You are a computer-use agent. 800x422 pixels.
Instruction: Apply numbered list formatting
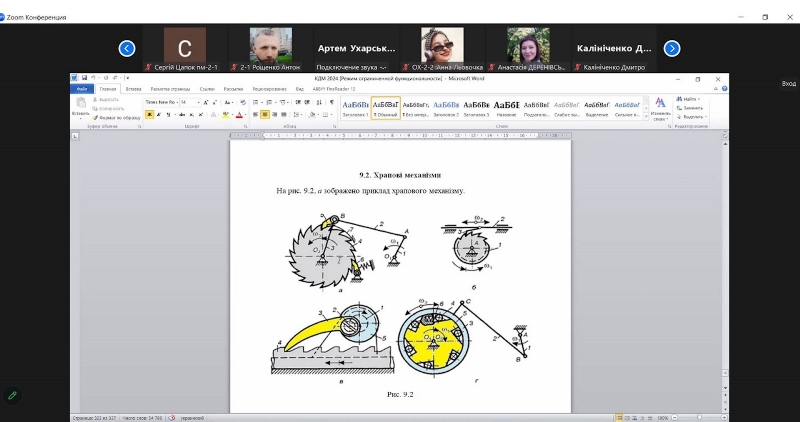(269, 103)
